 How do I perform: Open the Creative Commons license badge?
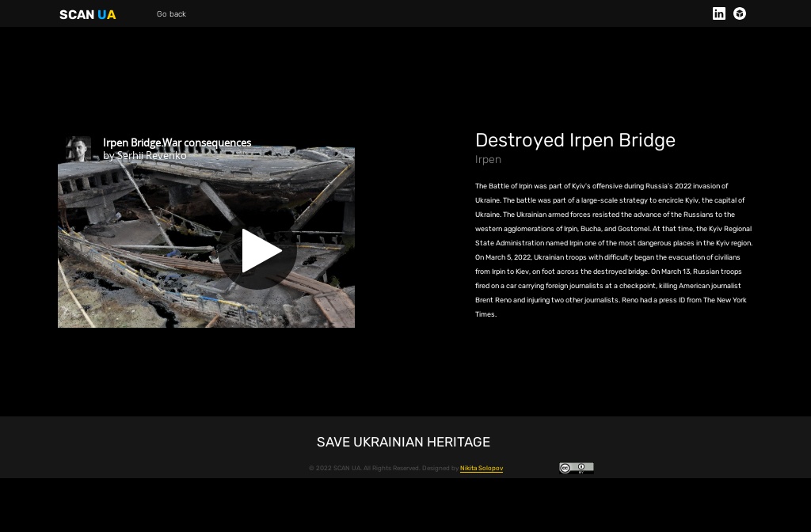coord(577,468)
